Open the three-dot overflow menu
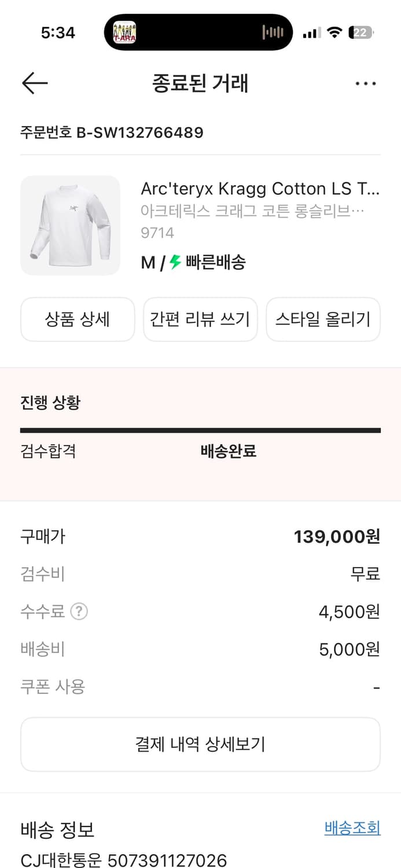This screenshot has width=401, height=868. (x=366, y=84)
